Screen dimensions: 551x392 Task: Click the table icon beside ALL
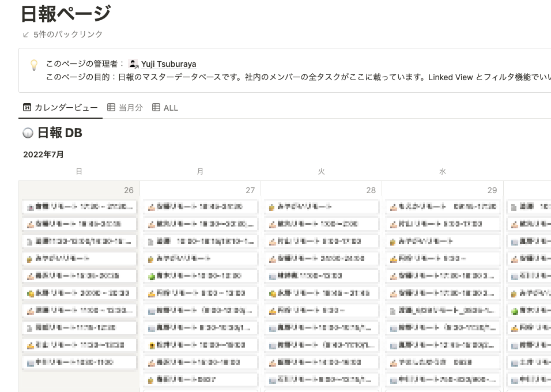click(156, 107)
